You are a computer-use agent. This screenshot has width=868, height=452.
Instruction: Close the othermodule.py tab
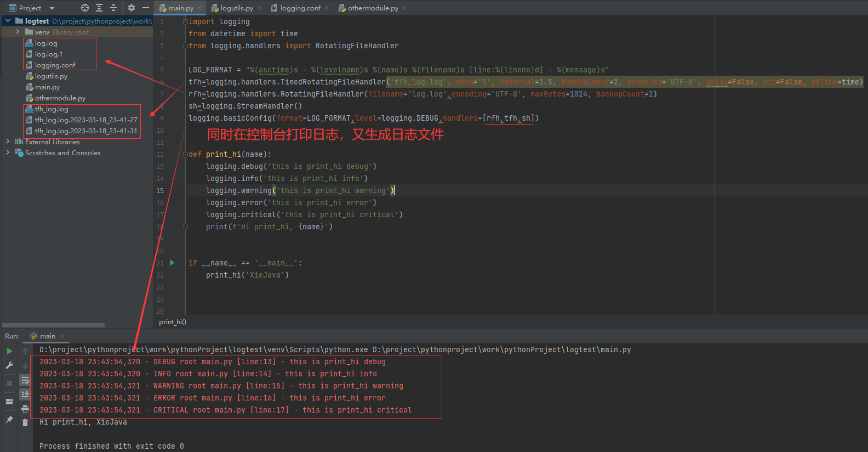pyautogui.click(x=404, y=8)
